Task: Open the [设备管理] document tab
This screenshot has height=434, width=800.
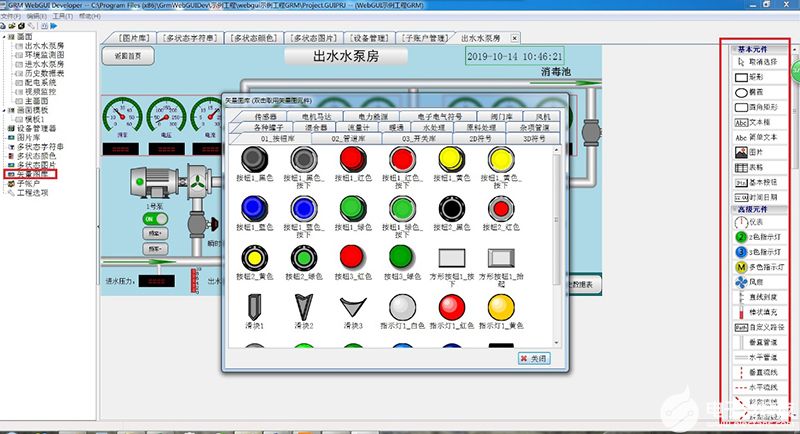Action: point(369,38)
